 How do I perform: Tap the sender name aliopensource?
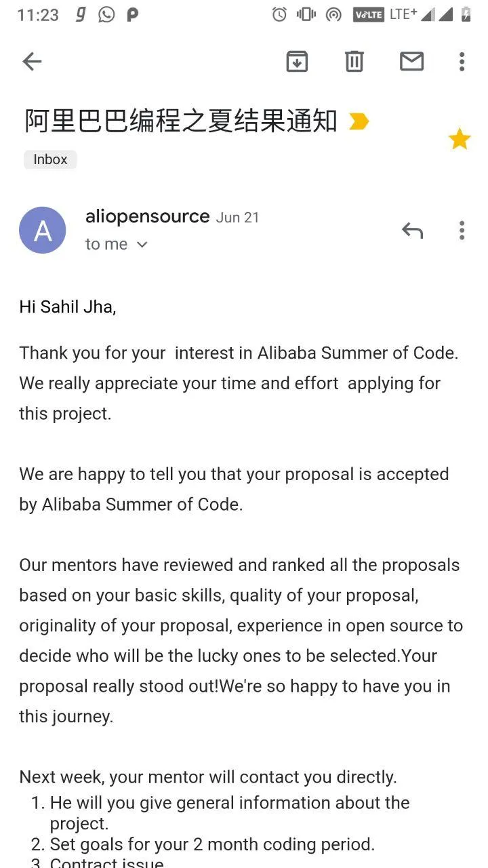pos(147,216)
